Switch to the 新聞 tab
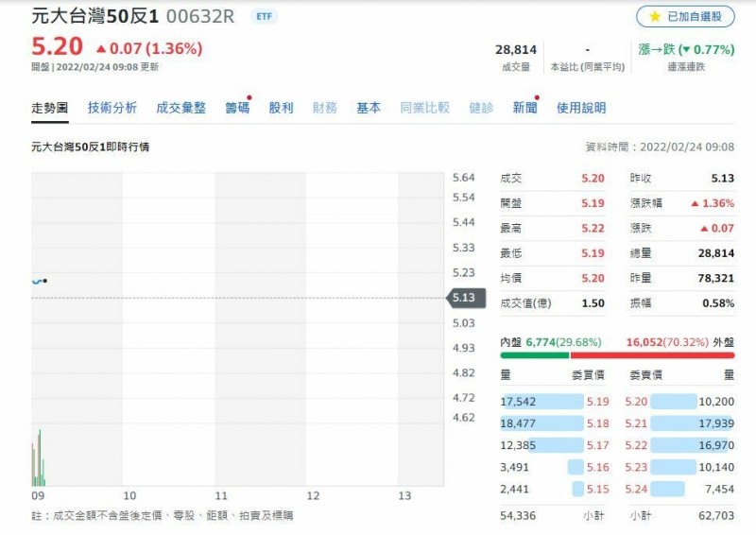Screen dimensions: 756x535 coord(524,108)
